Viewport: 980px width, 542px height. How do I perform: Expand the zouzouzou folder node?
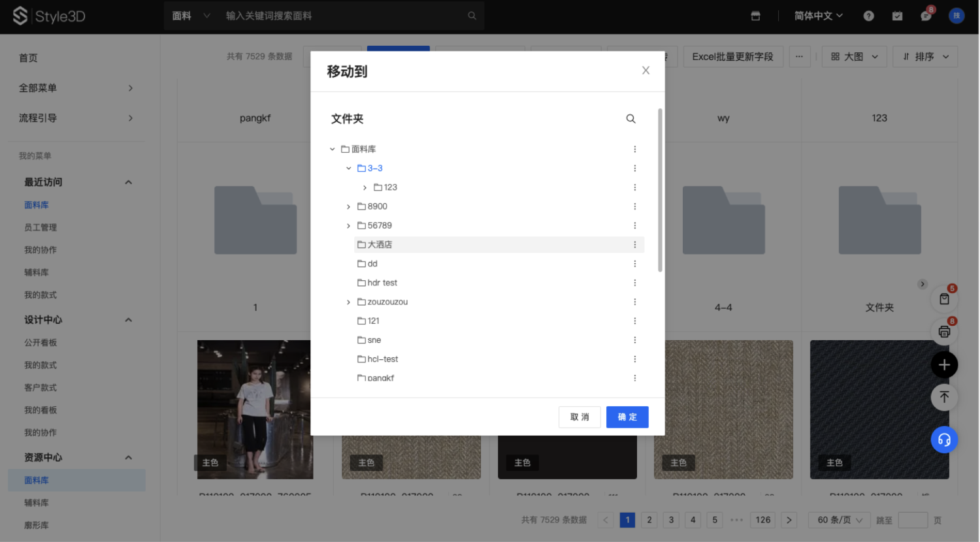348,302
